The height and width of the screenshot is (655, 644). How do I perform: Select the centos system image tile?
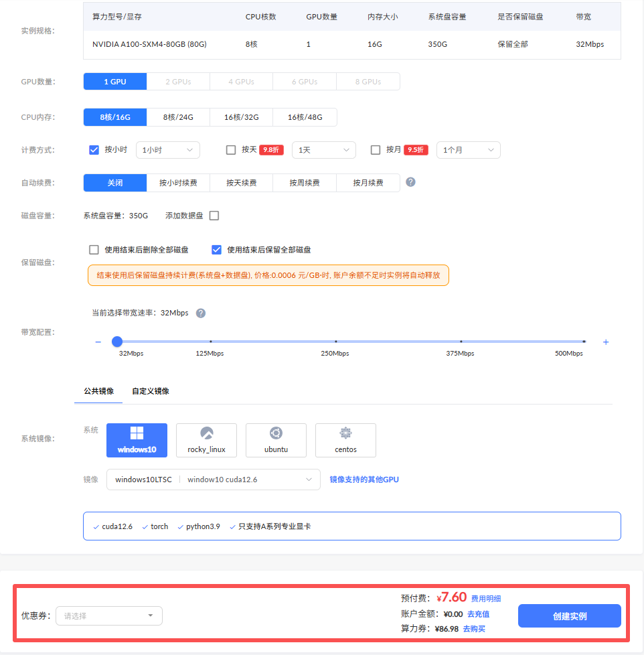click(346, 440)
